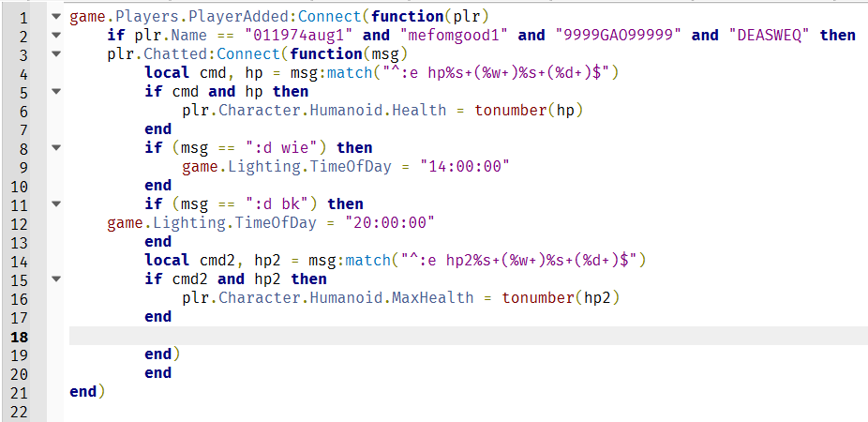Click the "^:e hp%s+(%w+)%s+(%d+)$" pattern string

(x=496, y=73)
